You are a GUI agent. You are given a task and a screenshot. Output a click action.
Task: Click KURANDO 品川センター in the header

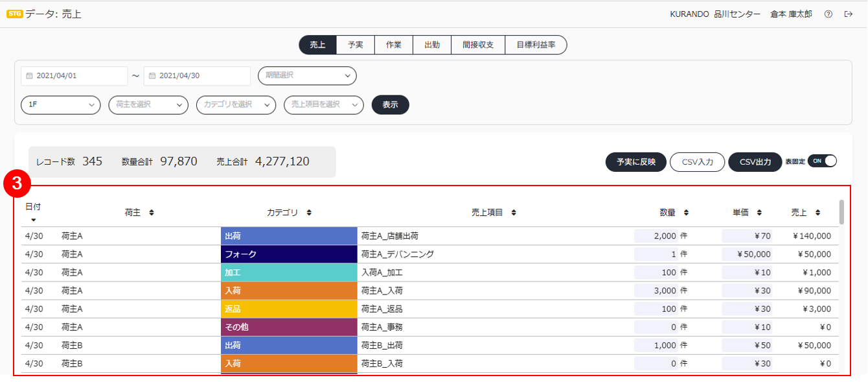[715, 14]
